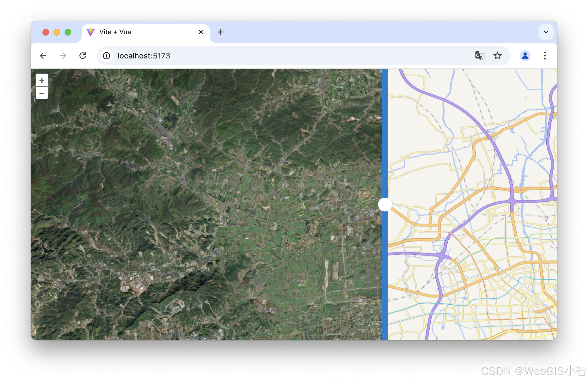The width and height of the screenshot is (588, 381).
Task: Bookmark this page with the star
Action: [x=497, y=56]
